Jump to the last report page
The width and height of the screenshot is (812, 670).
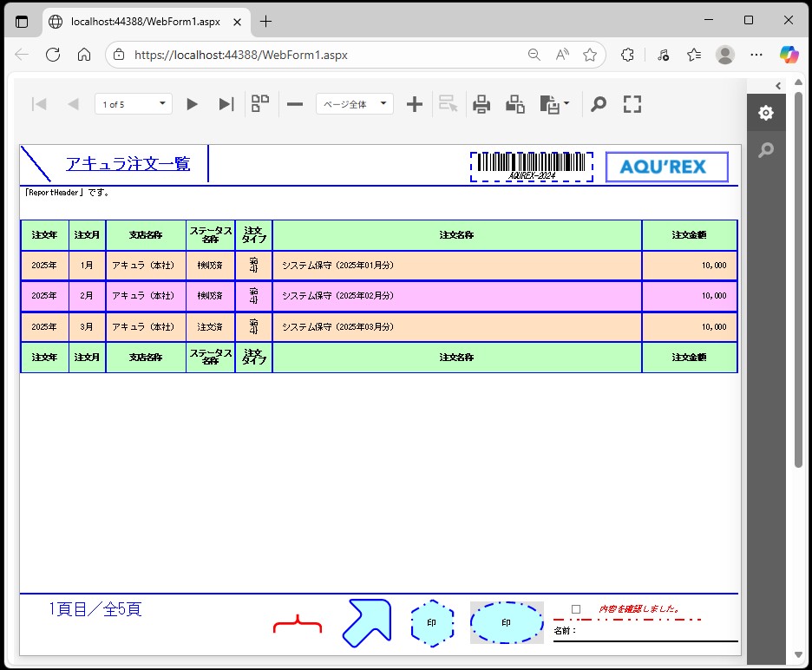(x=226, y=104)
